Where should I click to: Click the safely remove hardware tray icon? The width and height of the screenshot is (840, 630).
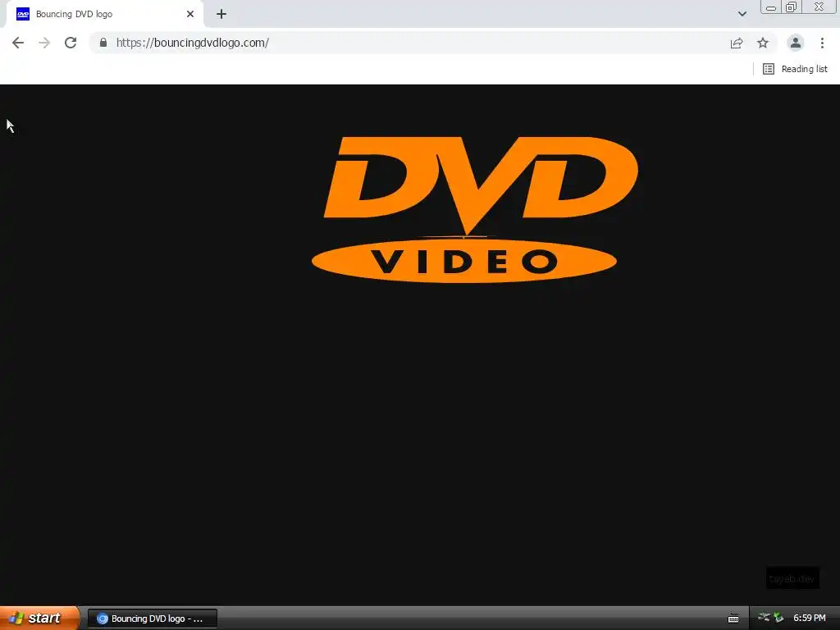[x=778, y=618]
